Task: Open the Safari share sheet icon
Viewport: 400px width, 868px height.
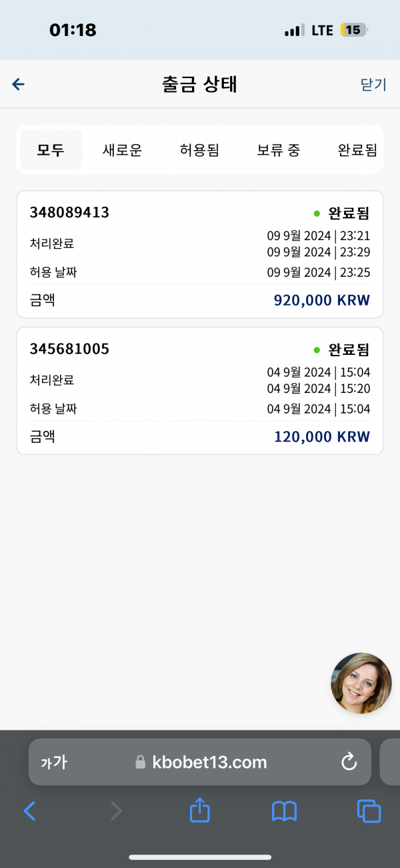Action: point(200,811)
